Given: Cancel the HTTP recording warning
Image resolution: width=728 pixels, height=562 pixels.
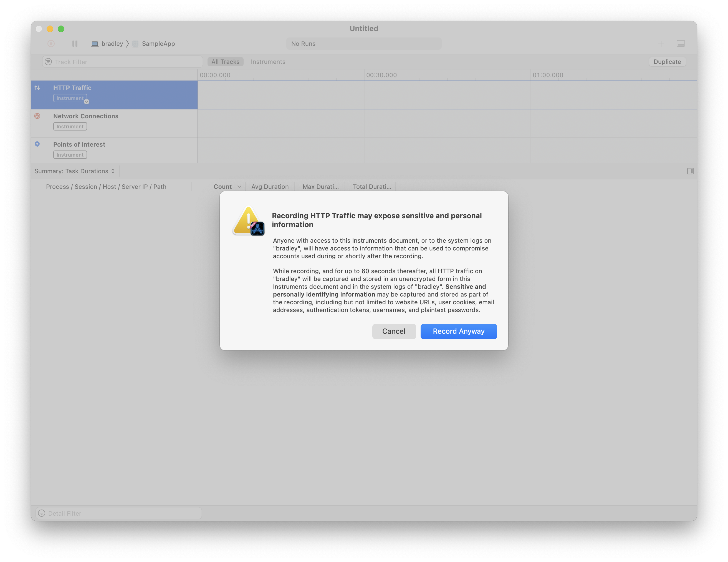Looking at the screenshot, I should click(x=394, y=331).
